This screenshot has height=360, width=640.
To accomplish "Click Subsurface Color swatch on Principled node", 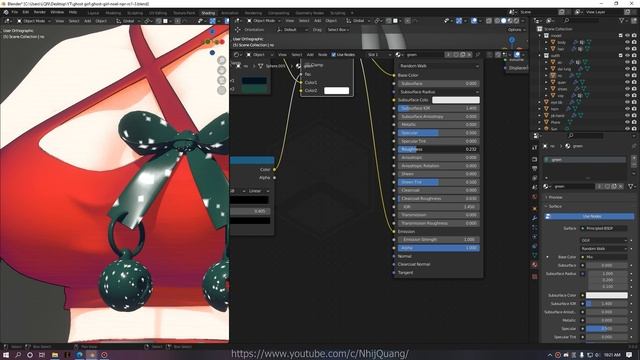I will pyautogui.click(x=456, y=100).
